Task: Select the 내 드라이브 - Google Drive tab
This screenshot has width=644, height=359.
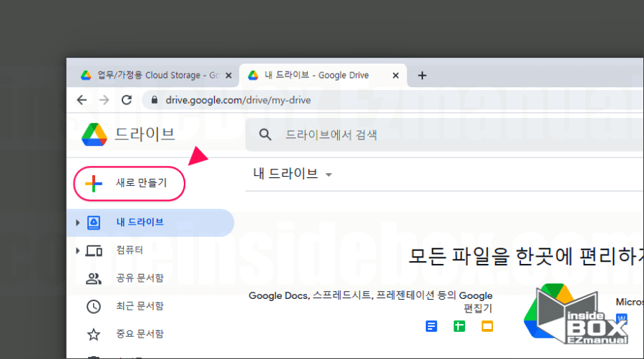Action: pyautogui.click(x=323, y=76)
